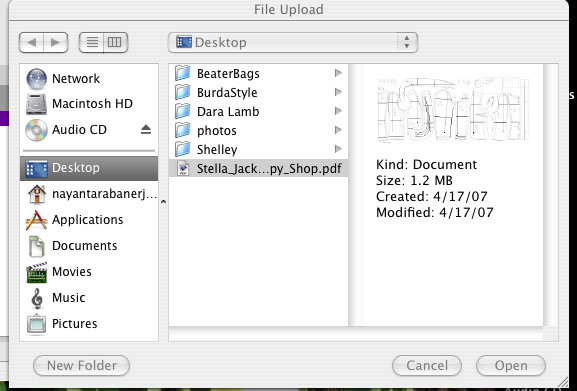This screenshot has height=391, width=577.
Task: Click the Documents label text
Action: pyautogui.click(x=85, y=246)
